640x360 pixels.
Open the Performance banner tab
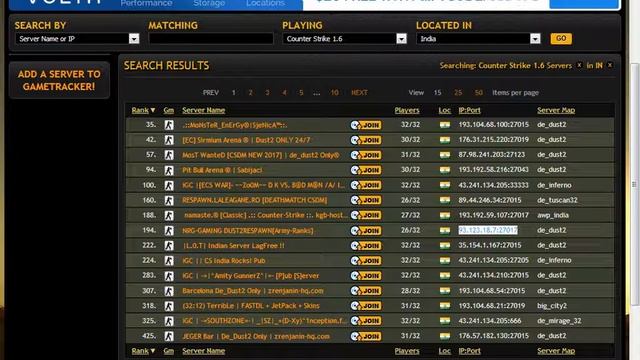point(146,3)
